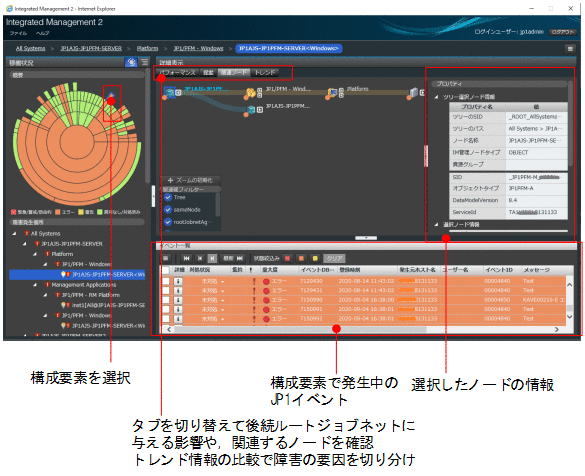The width and height of the screenshot is (585, 476).
Task: Expand the JP1AJS-JP1PF map node children
Action: coord(178,92)
